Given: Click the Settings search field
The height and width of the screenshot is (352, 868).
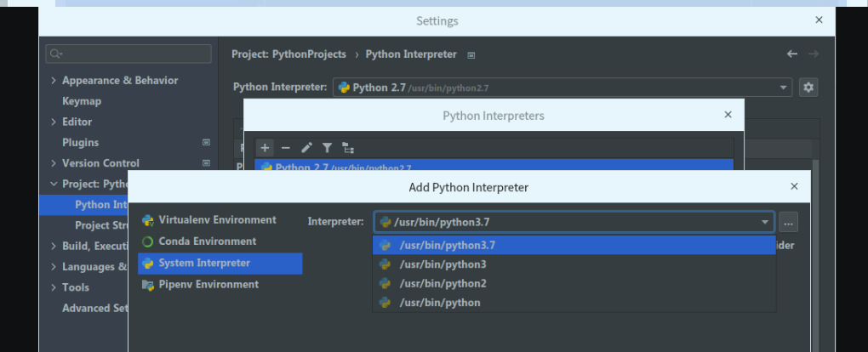Looking at the screenshot, I should 129,54.
